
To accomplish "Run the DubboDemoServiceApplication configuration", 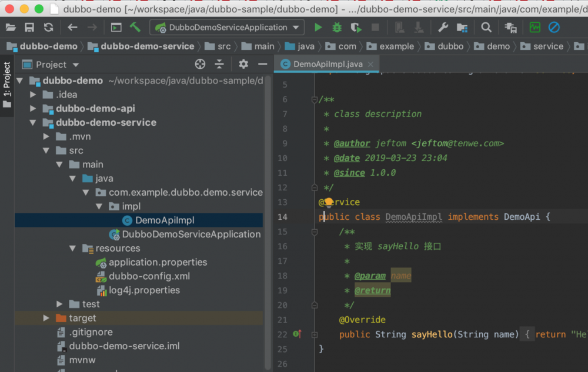I will (x=317, y=27).
